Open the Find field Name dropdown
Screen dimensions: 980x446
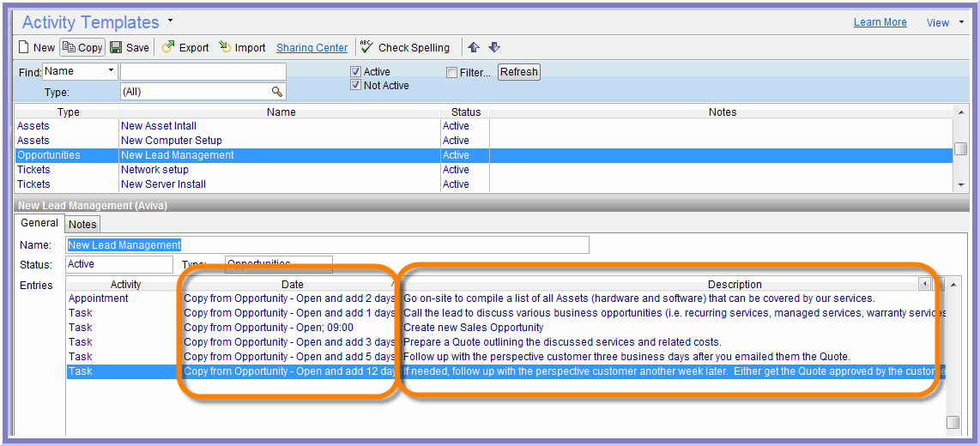click(x=111, y=71)
